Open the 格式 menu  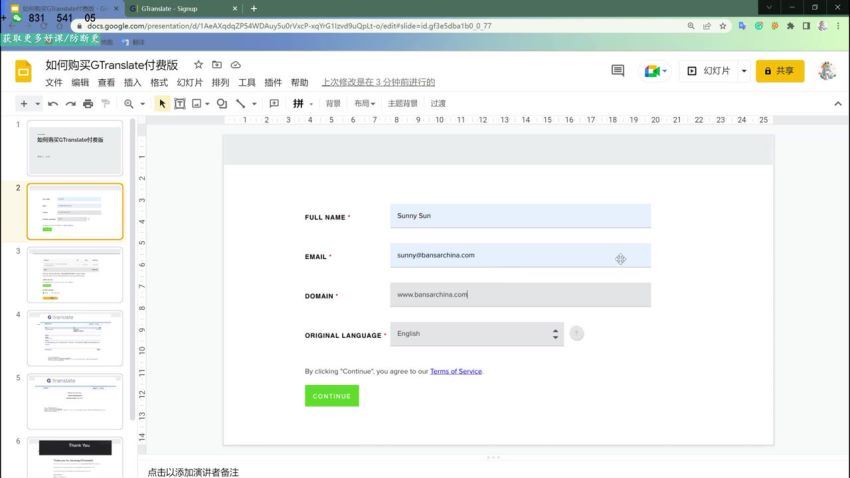(x=159, y=82)
